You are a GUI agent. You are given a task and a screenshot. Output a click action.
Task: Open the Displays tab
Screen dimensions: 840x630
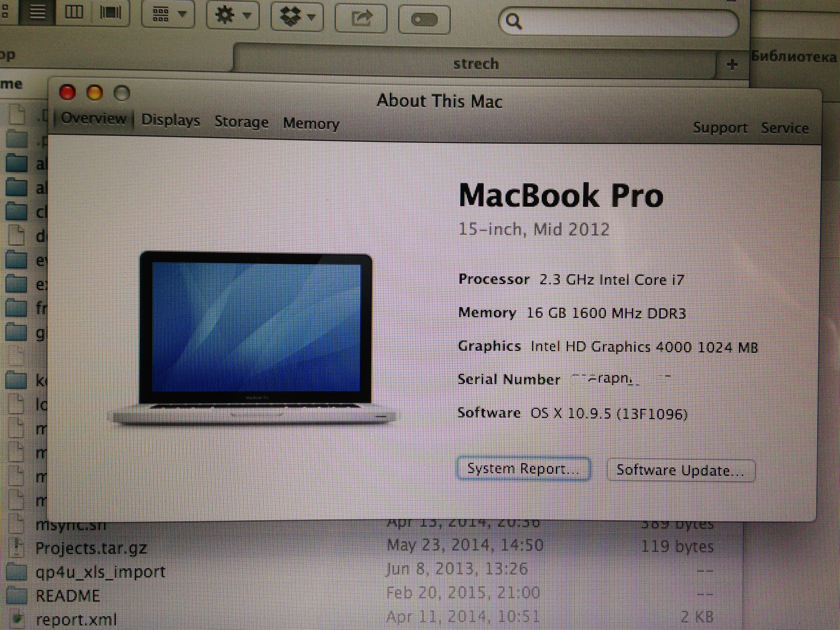click(x=171, y=120)
